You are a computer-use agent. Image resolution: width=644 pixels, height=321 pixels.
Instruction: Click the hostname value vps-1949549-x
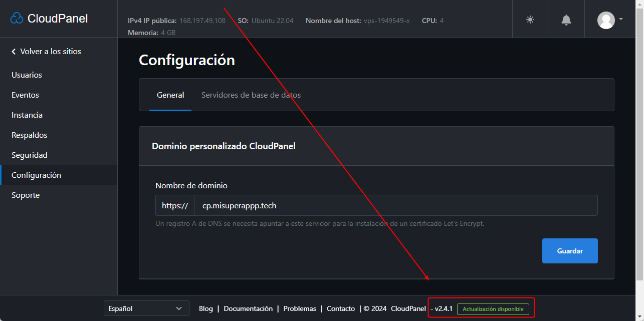coord(387,21)
